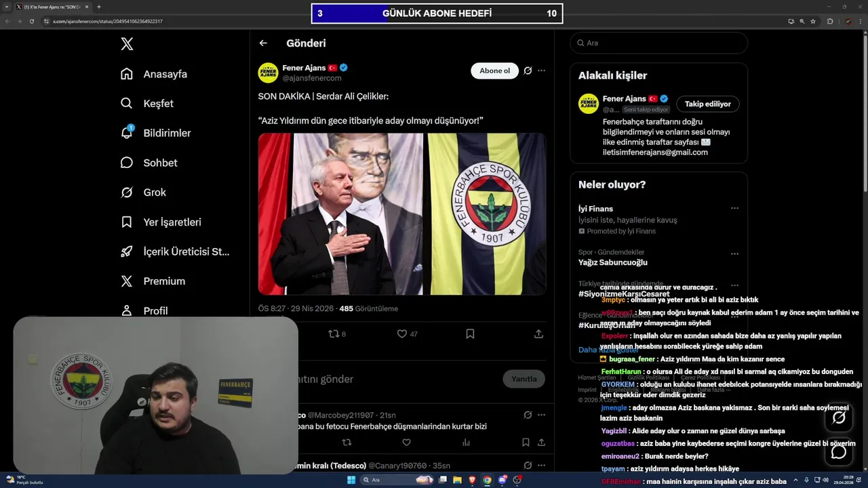The width and height of the screenshot is (868, 488).
Task: Open Discord from the taskbar
Action: (502, 480)
